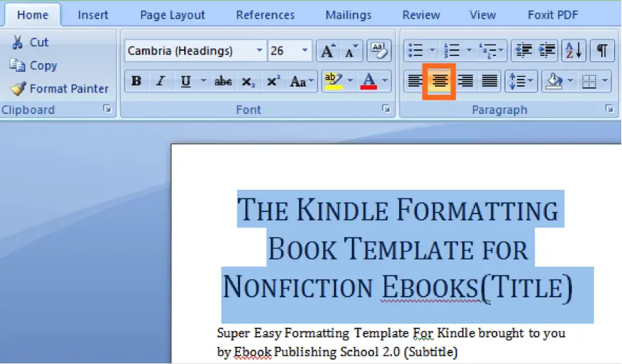This screenshot has width=622, height=364.
Task: Apply shading with the paint bucket
Action: pos(554,81)
